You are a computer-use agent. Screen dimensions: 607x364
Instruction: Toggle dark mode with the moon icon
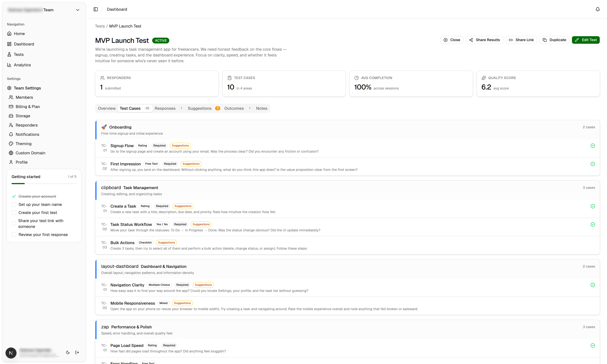68,352
